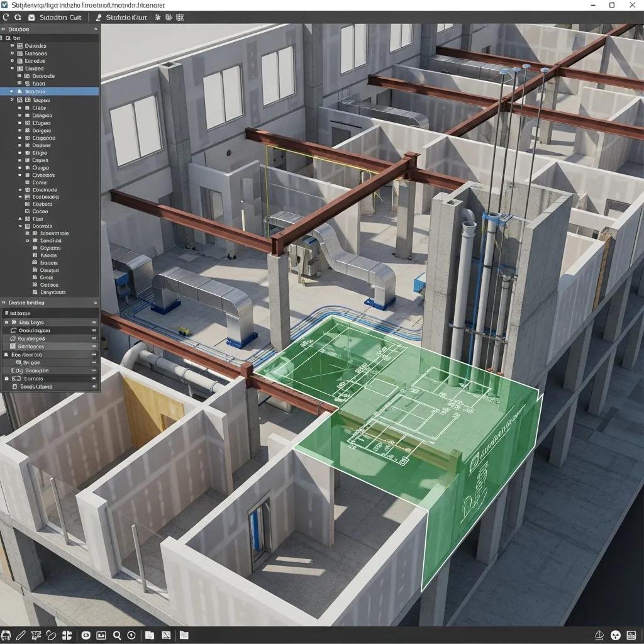Select the highlighted 'Gtintroo' tree row
This screenshot has width=644, height=644.
49,91
